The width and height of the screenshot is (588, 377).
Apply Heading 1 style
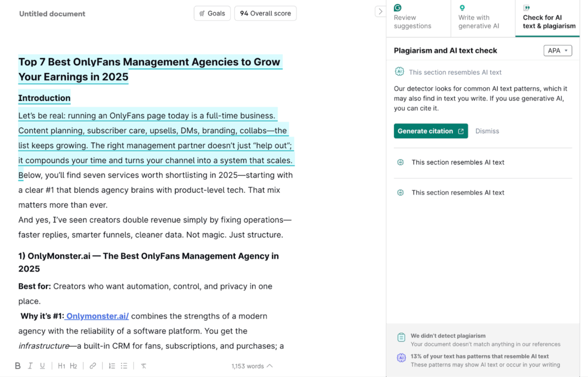pos(61,366)
